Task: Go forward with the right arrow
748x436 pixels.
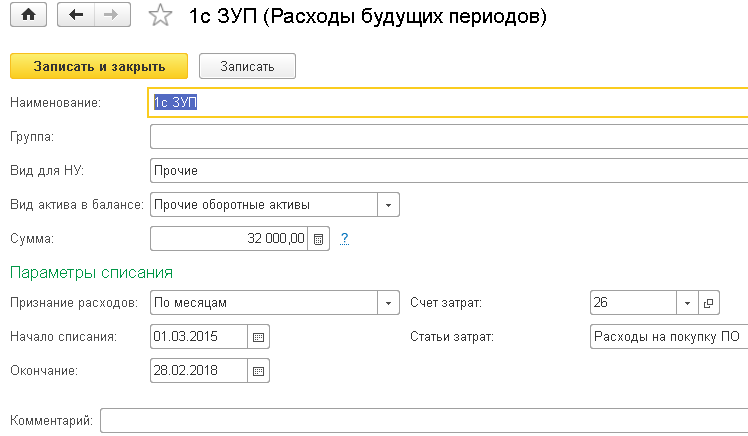Action: pos(112,15)
